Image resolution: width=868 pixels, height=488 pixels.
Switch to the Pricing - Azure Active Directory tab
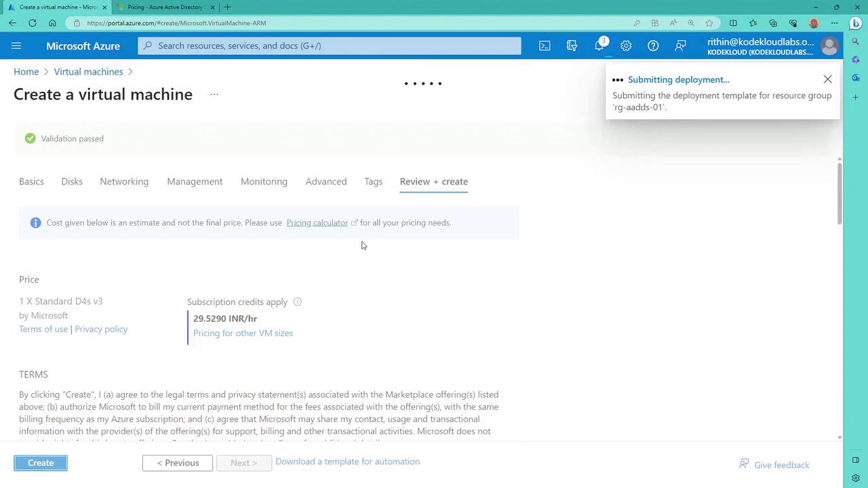pyautogui.click(x=165, y=7)
